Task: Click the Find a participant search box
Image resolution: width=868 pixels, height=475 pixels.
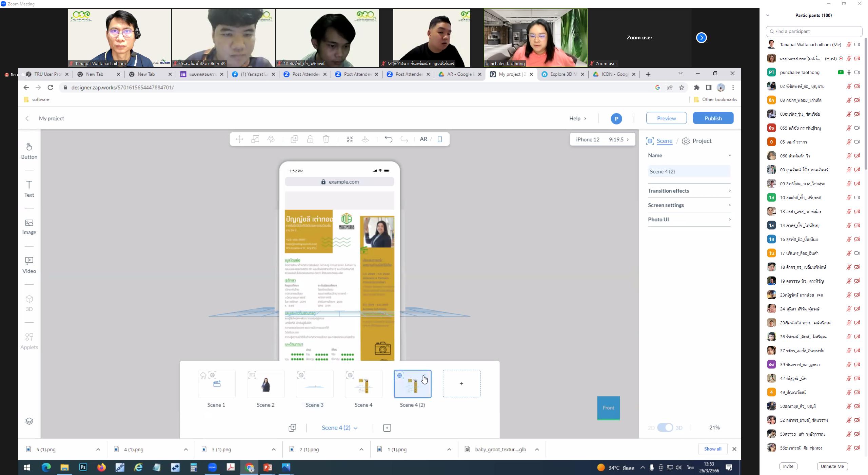Action: click(814, 31)
